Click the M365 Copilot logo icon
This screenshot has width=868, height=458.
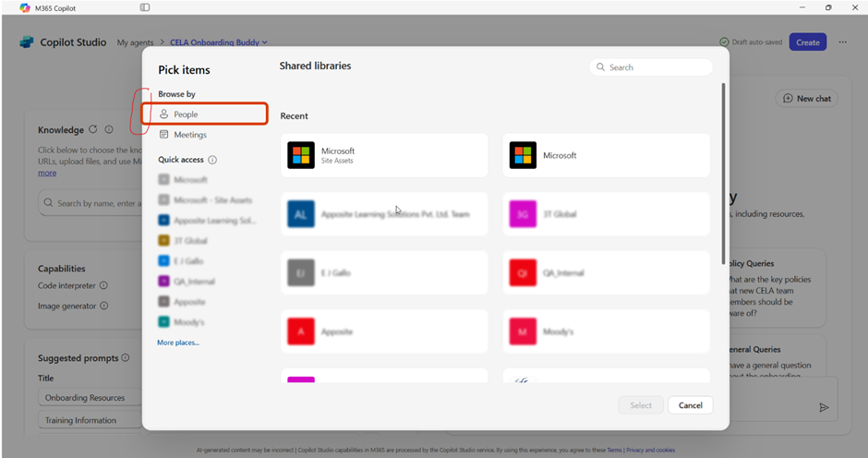pos(24,7)
